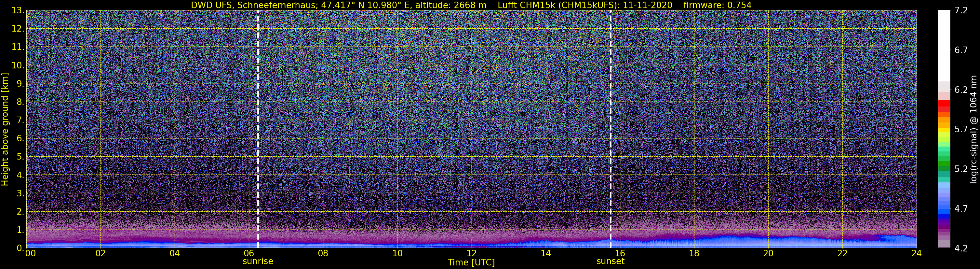980x269 pixels.
Task: Click 'altitude: 2668 m' in the title
Action: coord(450,5)
